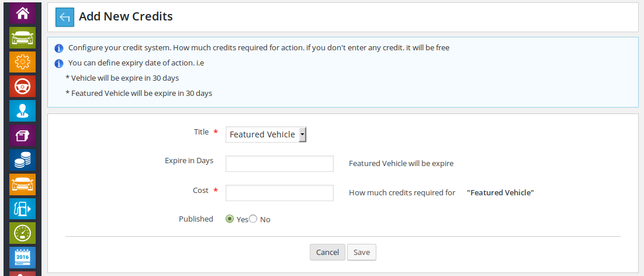Open the fuel pump sidebar icon
Screen dimensions: 644x276
23,209
